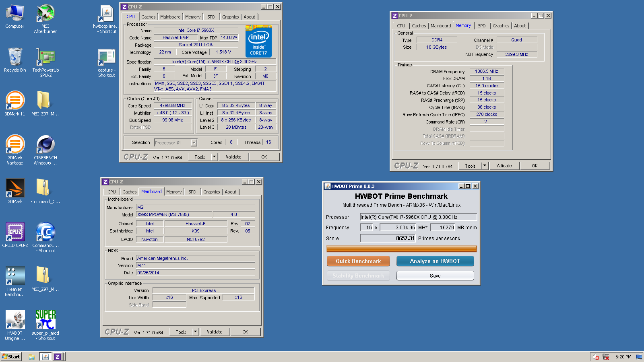Click the Intel Core i7 inside logo
This screenshot has width=644, height=362.
258,41
